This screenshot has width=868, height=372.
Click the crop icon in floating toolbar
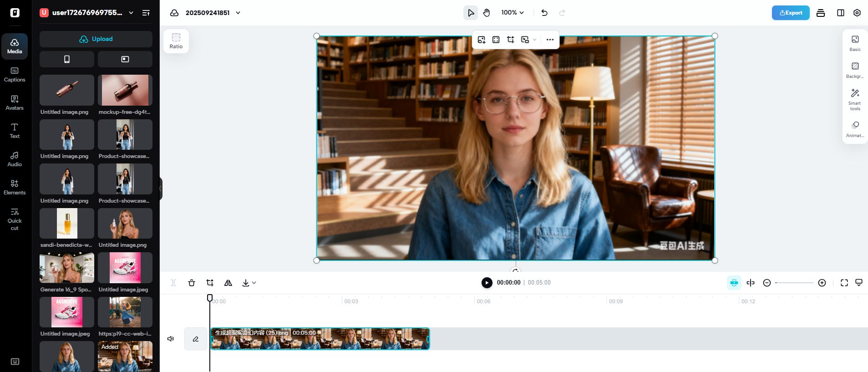tap(511, 40)
